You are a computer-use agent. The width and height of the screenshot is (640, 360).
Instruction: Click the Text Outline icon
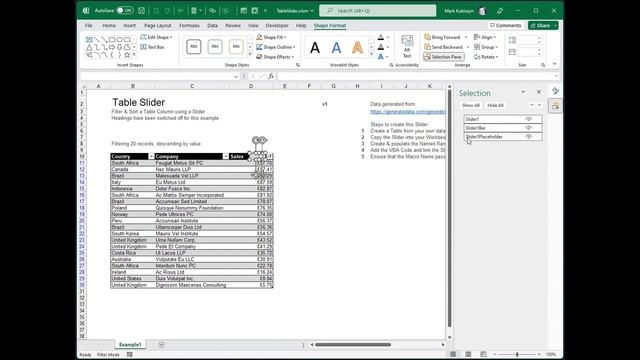pos(381,47)
